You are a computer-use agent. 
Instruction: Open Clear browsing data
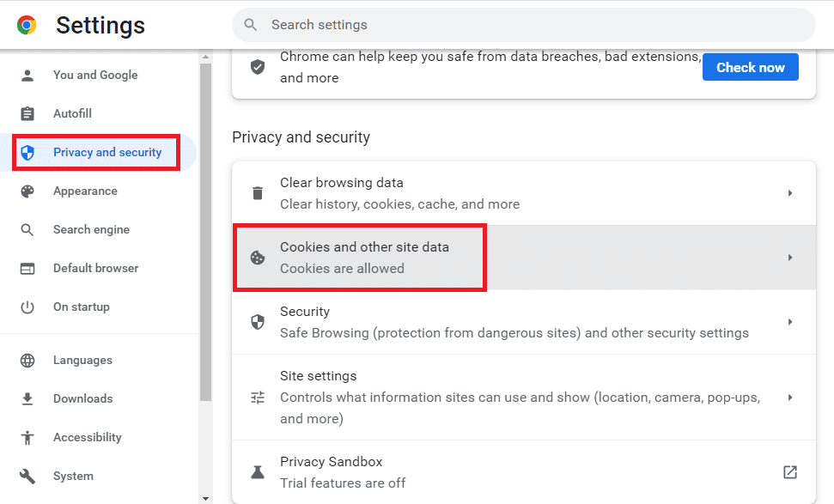pyautogui.click(x=524, y=193)
